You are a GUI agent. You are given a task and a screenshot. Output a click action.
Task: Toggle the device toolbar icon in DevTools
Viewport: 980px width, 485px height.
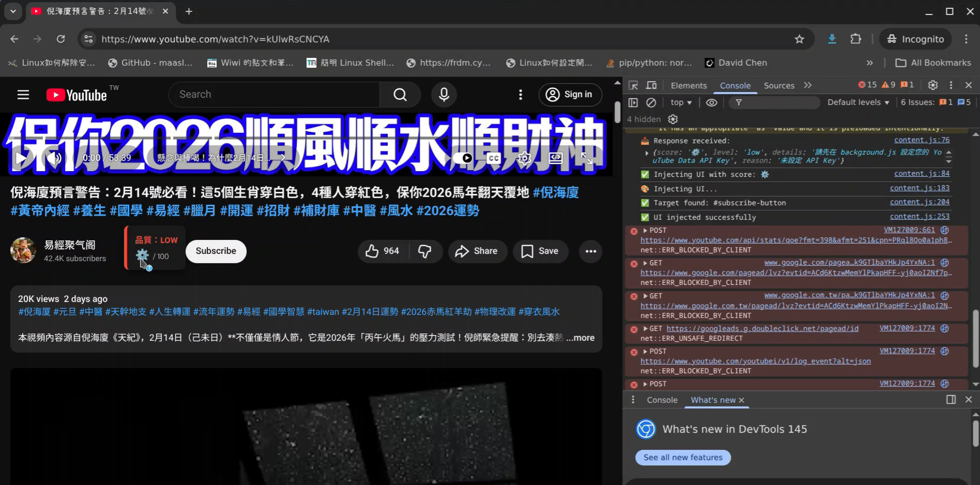click(651, 85)
